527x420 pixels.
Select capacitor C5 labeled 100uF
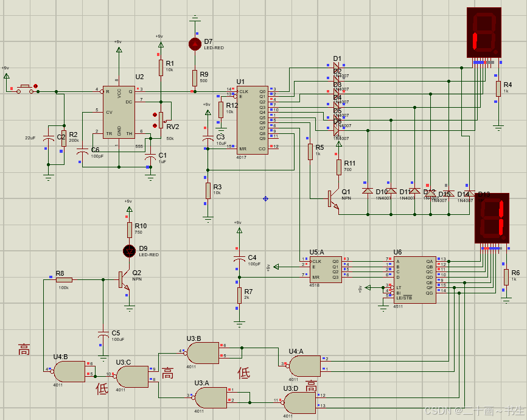coord(103,336)
